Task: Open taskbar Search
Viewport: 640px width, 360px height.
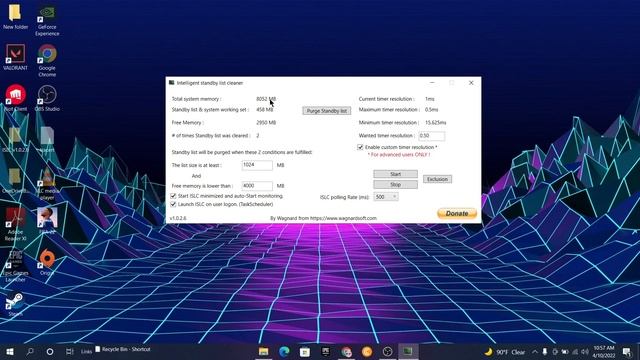Action: click(x=30, y=351)
